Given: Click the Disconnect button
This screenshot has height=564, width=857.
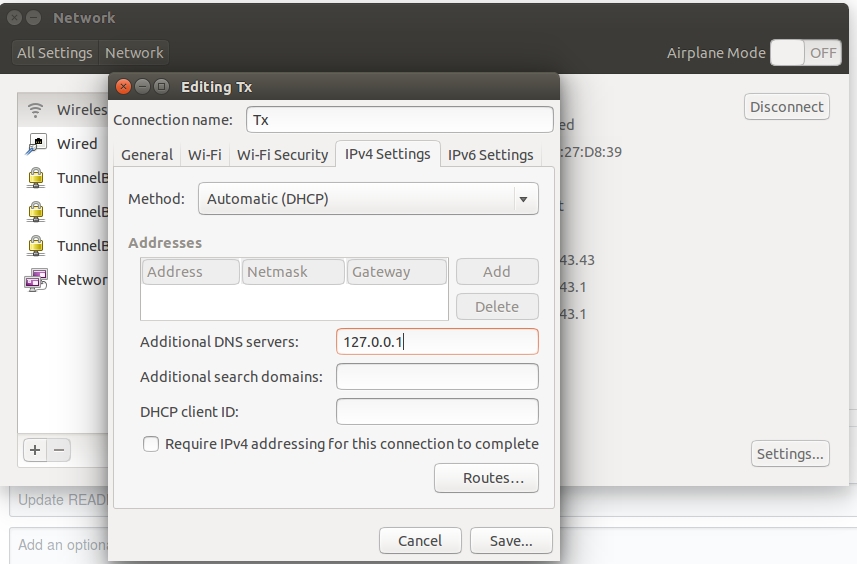Looking at the screenshot, I should coord(786,107).
